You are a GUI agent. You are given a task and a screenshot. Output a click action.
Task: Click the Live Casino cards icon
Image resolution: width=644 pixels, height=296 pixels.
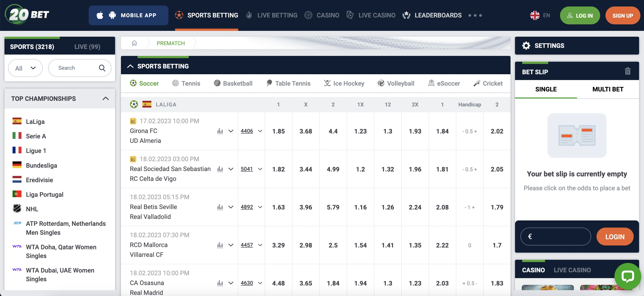(x=350, y=15)
